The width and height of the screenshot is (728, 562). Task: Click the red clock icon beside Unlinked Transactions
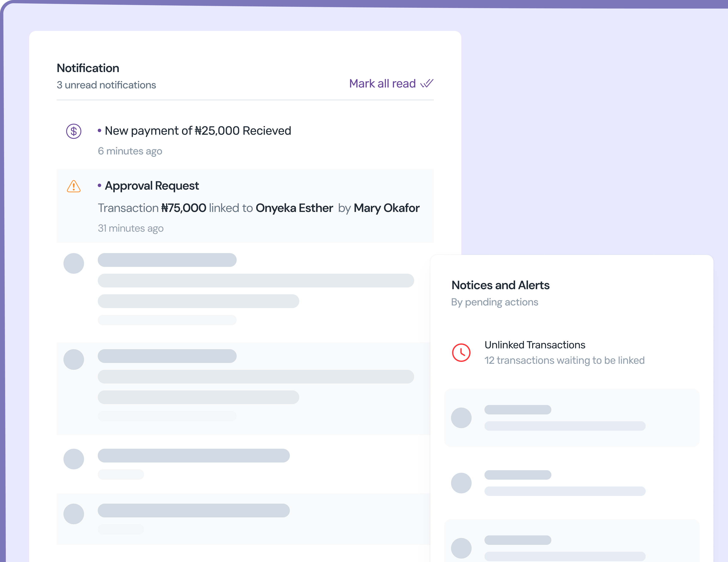tap(461, 353)
